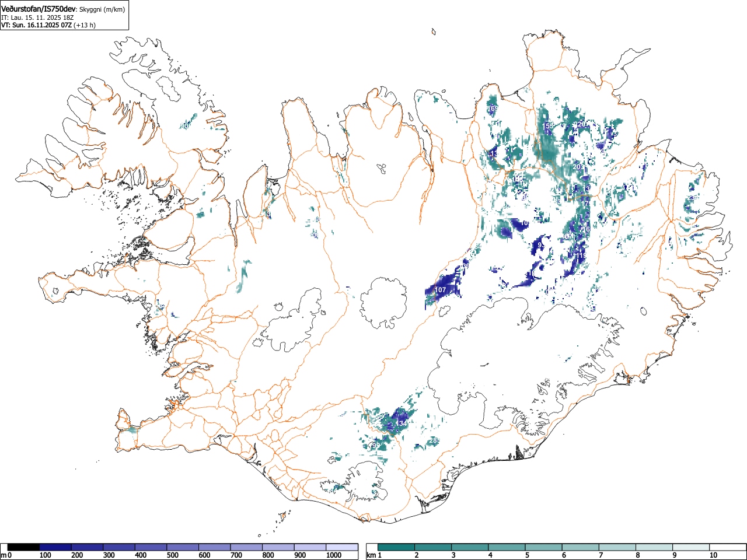Viewport: 747px width, 560px height.
Task: Click the '134' visibility value in south Iceland
Action: [x=402, y=423]
